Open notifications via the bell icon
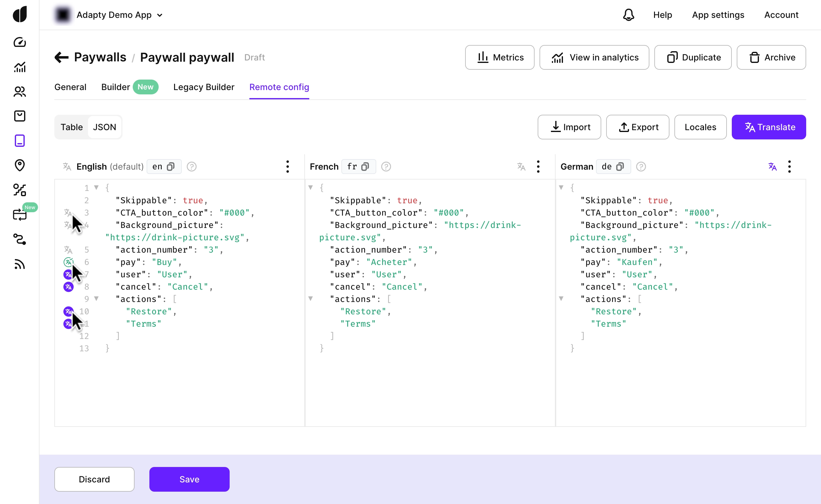821x504 pixels. (x=628, y=15)
